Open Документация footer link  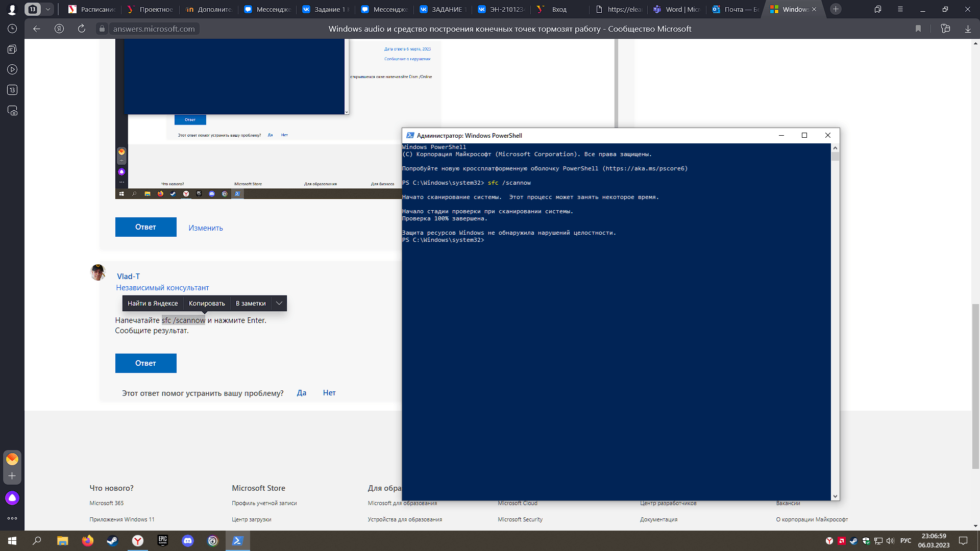659,519
